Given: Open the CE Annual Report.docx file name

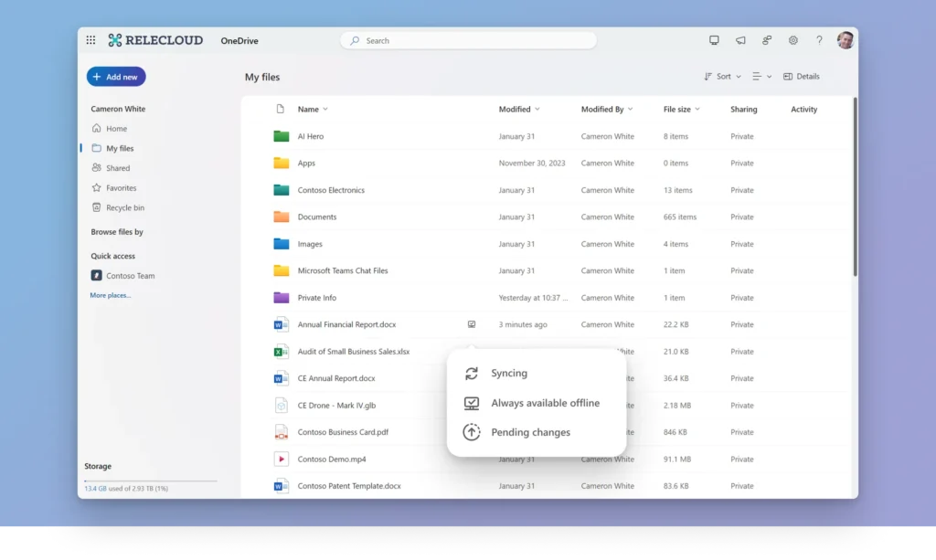Looking at the screenshot, I should coord(336,378).
